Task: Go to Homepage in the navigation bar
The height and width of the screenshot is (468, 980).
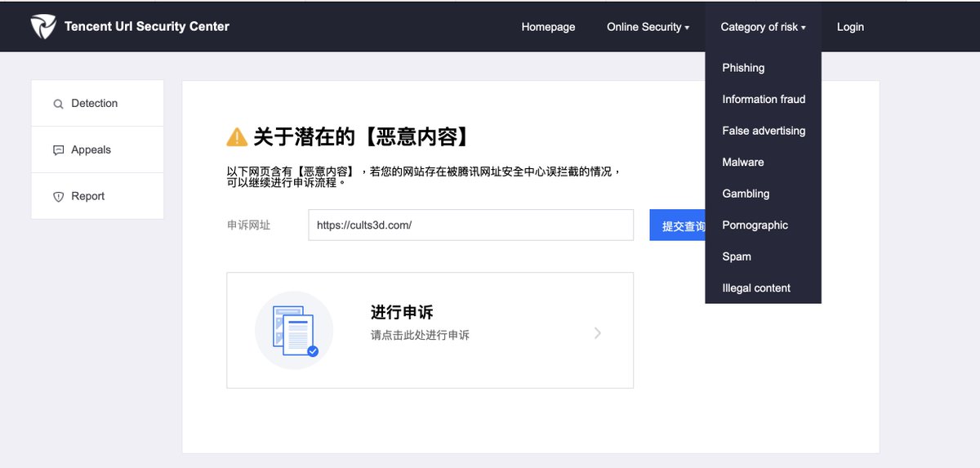Action: (x=548, y=27)
